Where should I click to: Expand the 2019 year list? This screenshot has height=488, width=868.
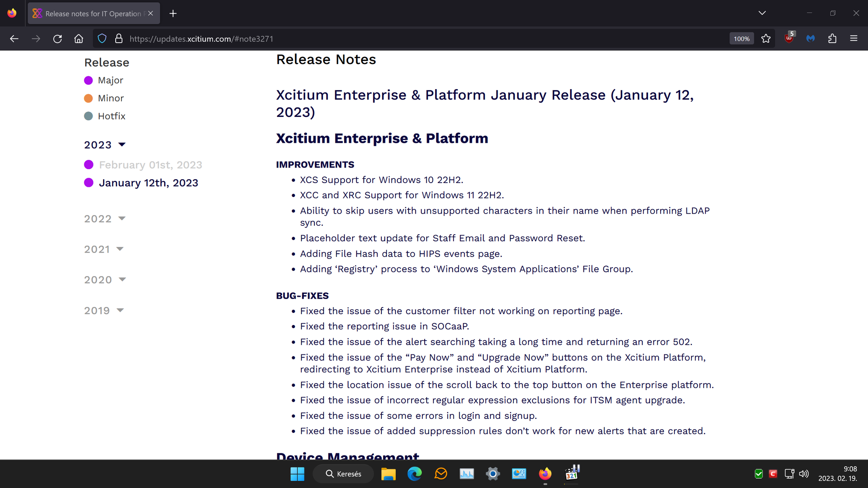[x=104, y=310]
